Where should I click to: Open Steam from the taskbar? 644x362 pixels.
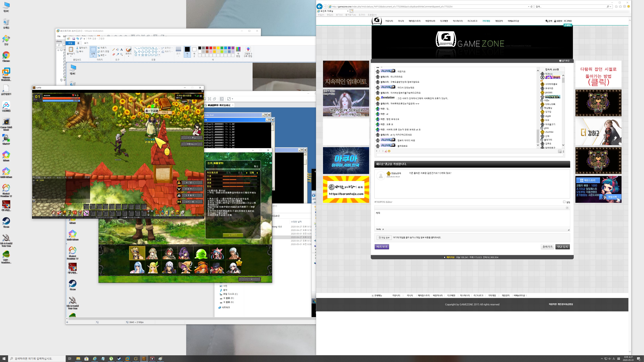tap(119, 358)
